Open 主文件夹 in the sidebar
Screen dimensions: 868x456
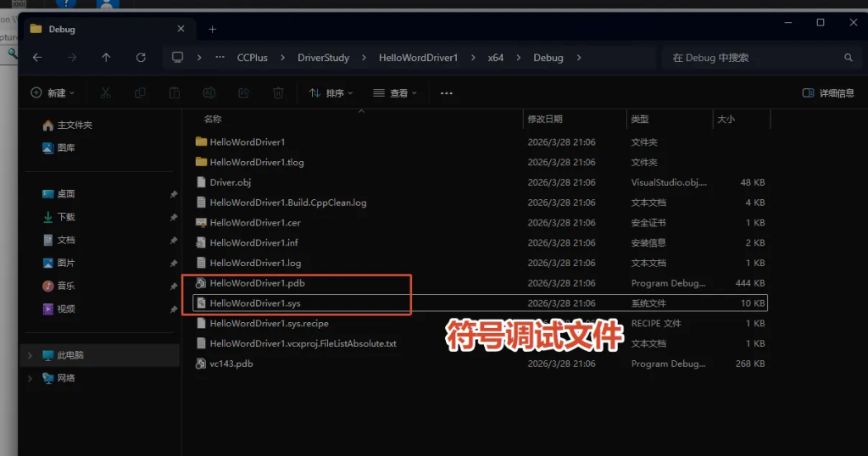click(x=68, y=125)
